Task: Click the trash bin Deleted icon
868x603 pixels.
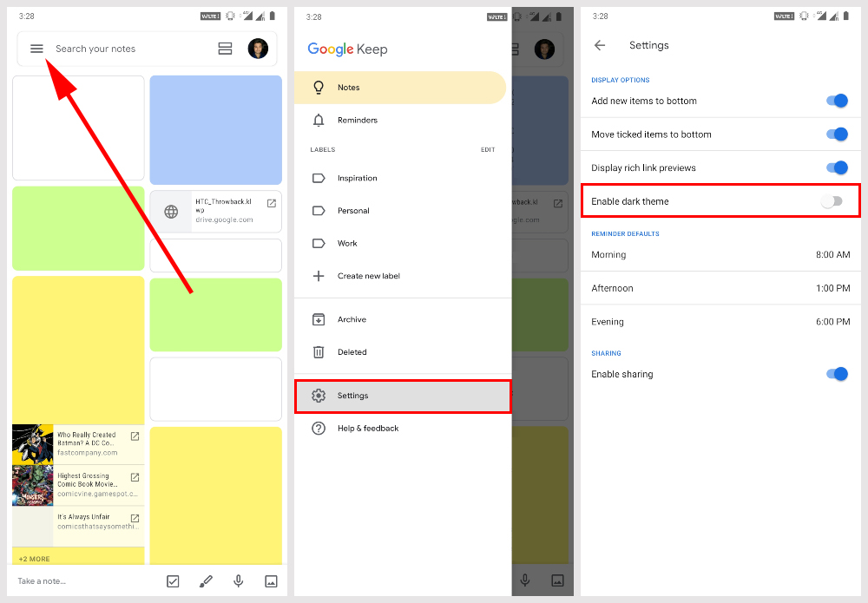Action: (x=319, y=352)
